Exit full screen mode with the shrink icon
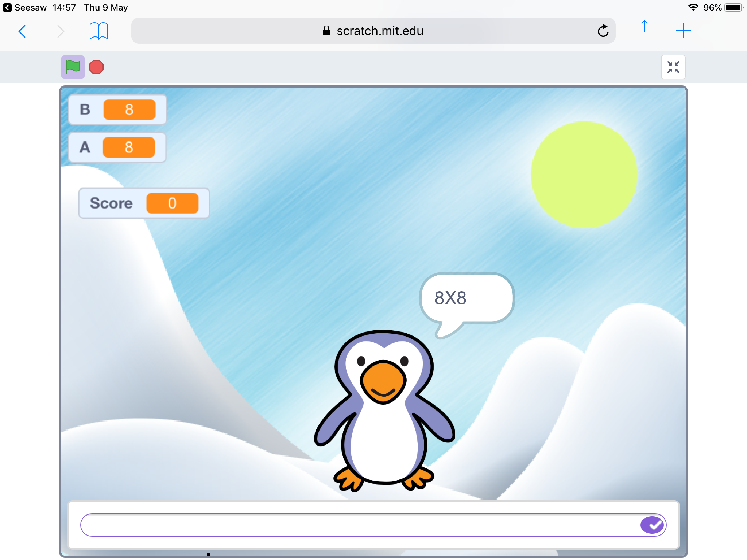 click(673, 67)
